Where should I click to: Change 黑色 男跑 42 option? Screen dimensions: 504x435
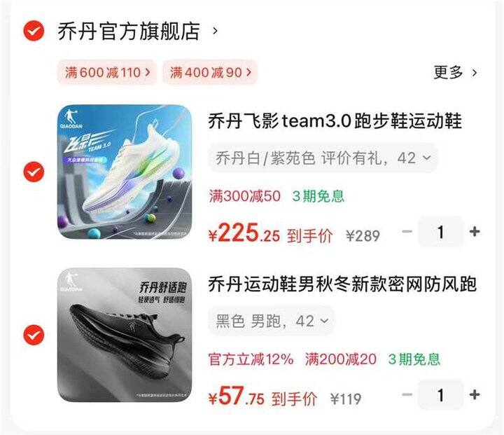coord(272,321)
